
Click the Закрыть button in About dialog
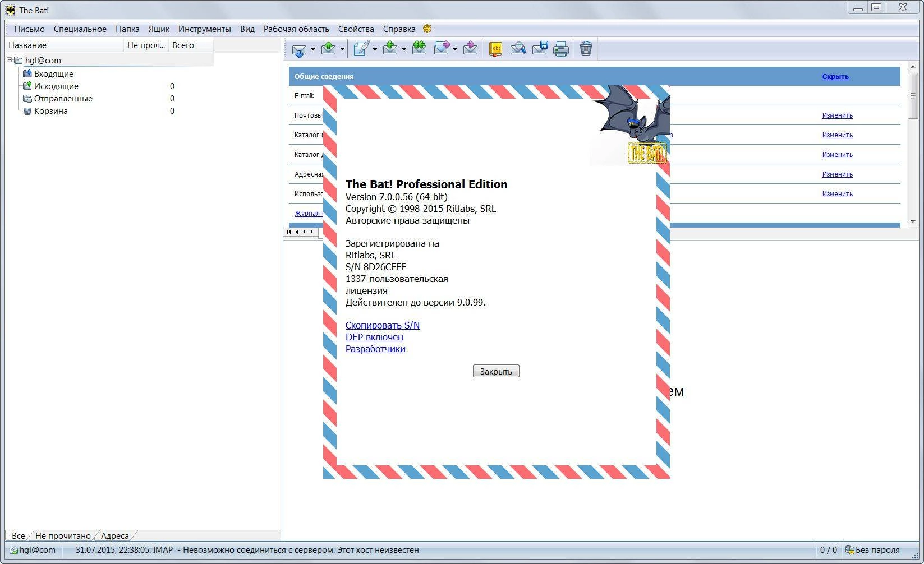pos(496,371)
